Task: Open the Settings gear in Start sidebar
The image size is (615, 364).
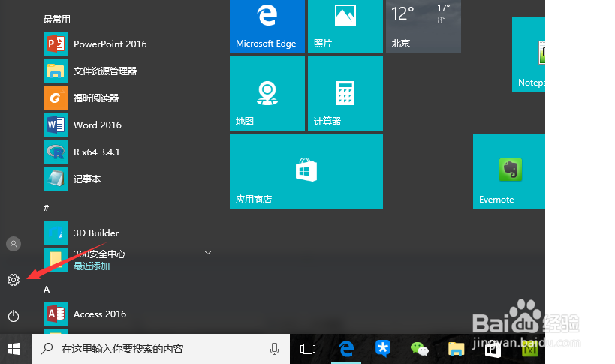Action: point(14,280)
